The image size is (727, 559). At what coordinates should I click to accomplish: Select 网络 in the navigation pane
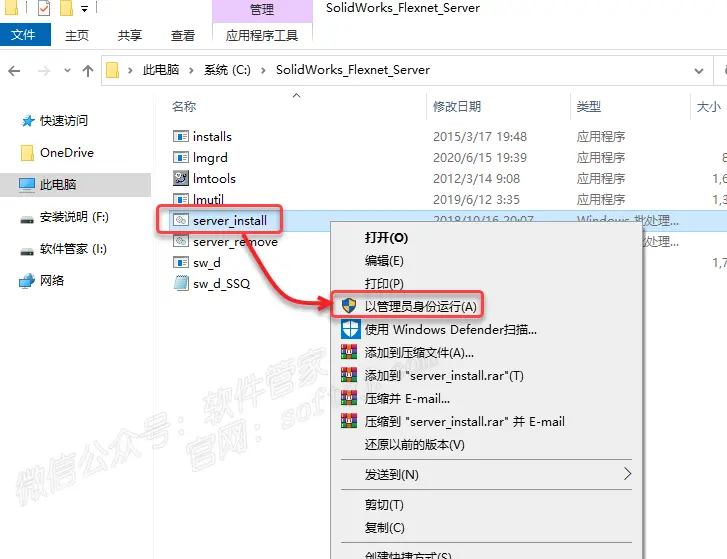click(x=52, y=280)
